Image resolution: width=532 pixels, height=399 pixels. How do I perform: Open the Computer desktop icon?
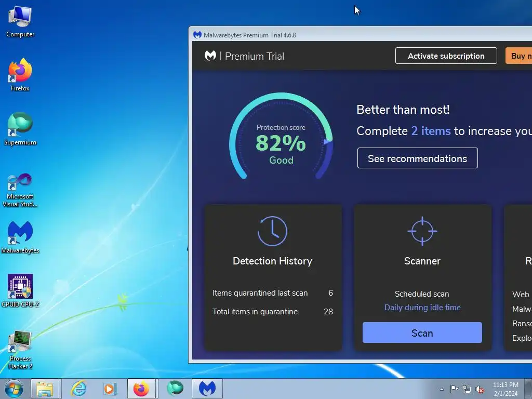(x=20, y=22)
